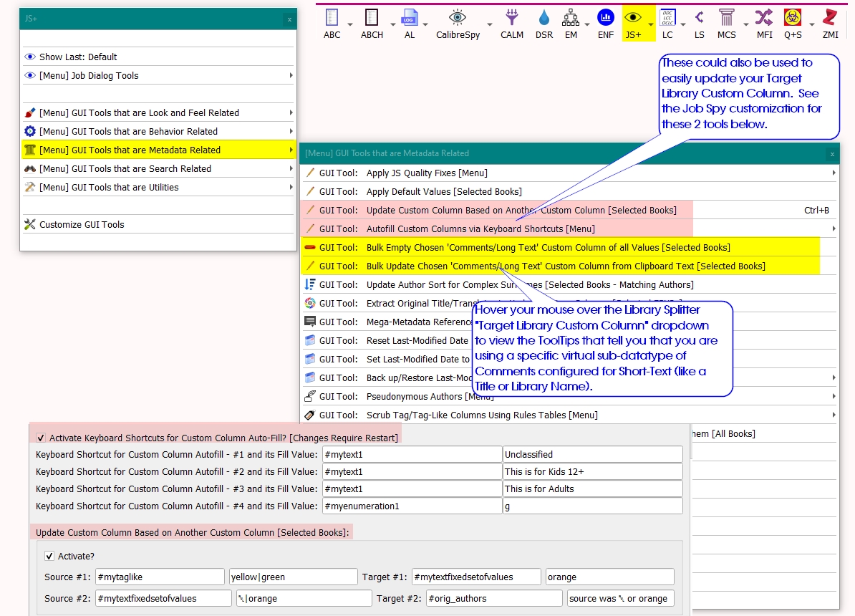
Task: Click Autofill #1 fill value field 'Unclassified'
Action: (x=592, y=454)
